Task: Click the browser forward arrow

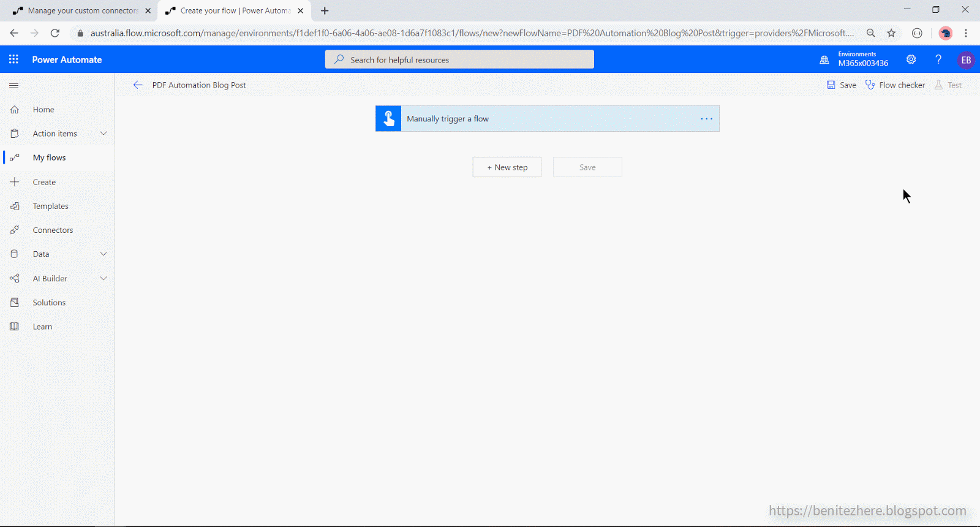Action: click(34, 33)
